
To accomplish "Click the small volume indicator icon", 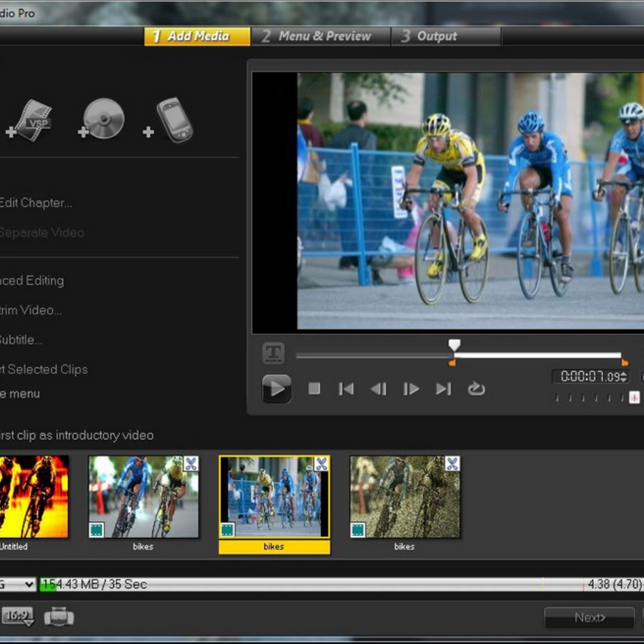I will coord(634,397).
